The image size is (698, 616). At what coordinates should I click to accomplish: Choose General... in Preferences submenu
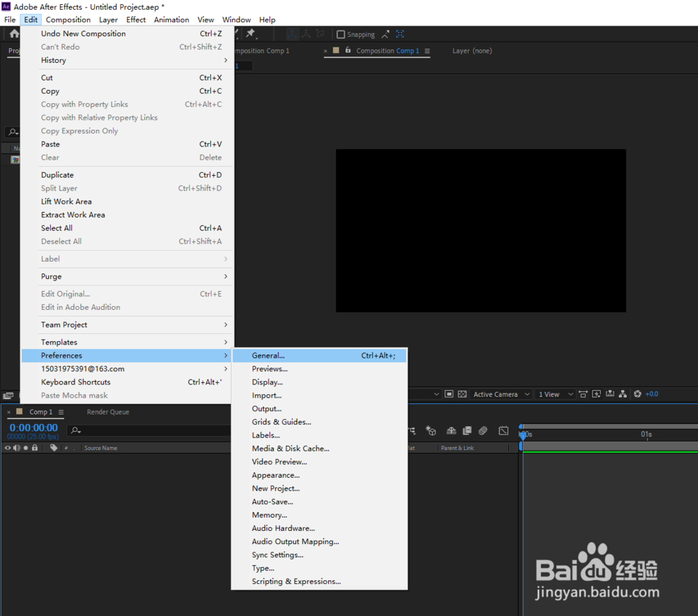319,355
